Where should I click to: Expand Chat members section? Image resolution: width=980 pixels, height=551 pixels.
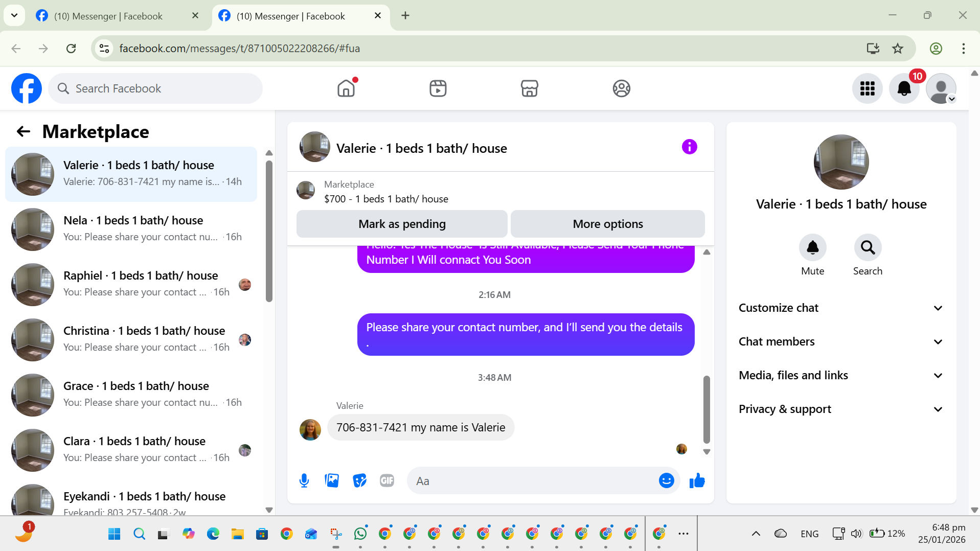point(840,341)
